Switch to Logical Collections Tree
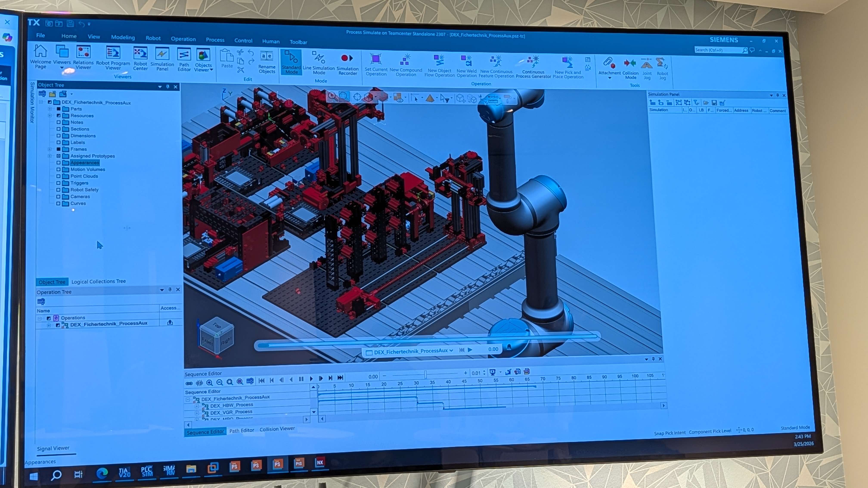The image size is (868, 488). point(98,281)
